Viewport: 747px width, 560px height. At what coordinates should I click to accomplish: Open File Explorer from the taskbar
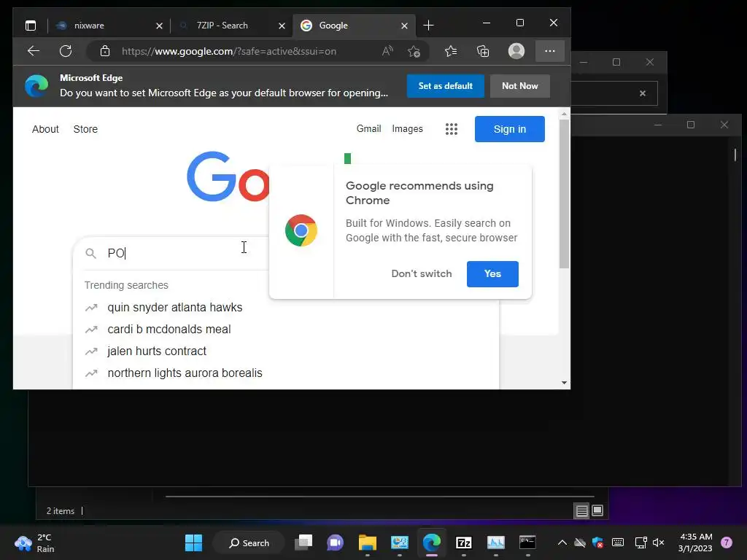pos(368,542)
